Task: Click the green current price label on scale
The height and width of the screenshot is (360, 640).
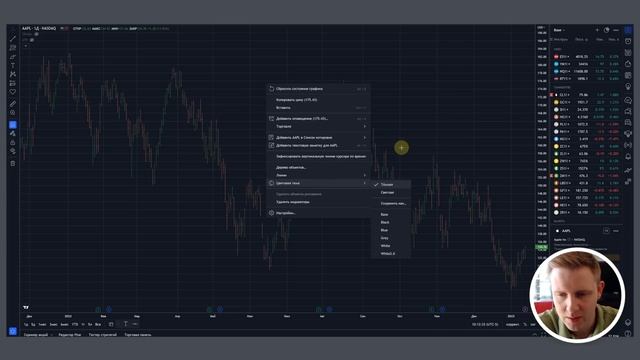Action: [542, 247]
